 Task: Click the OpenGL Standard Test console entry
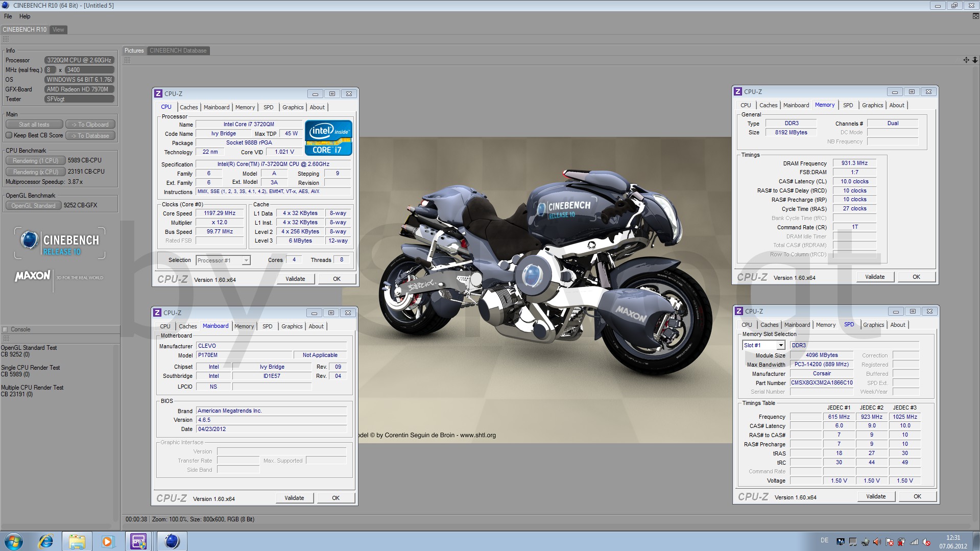click(x=29, y=351)
